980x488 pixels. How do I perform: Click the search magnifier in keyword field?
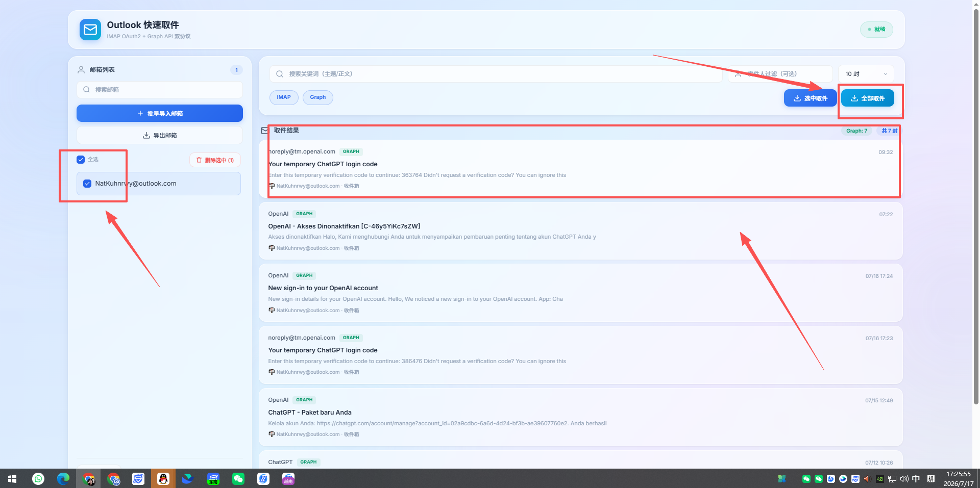click(280, 74)
